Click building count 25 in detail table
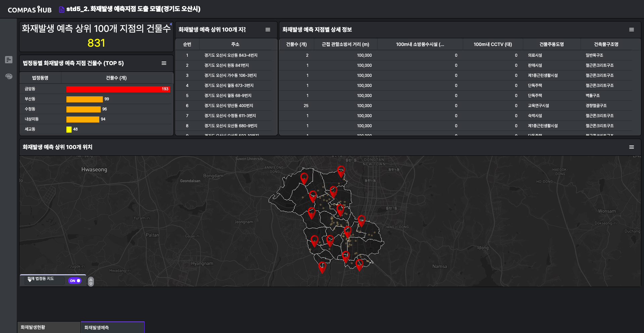 [306, 106]
